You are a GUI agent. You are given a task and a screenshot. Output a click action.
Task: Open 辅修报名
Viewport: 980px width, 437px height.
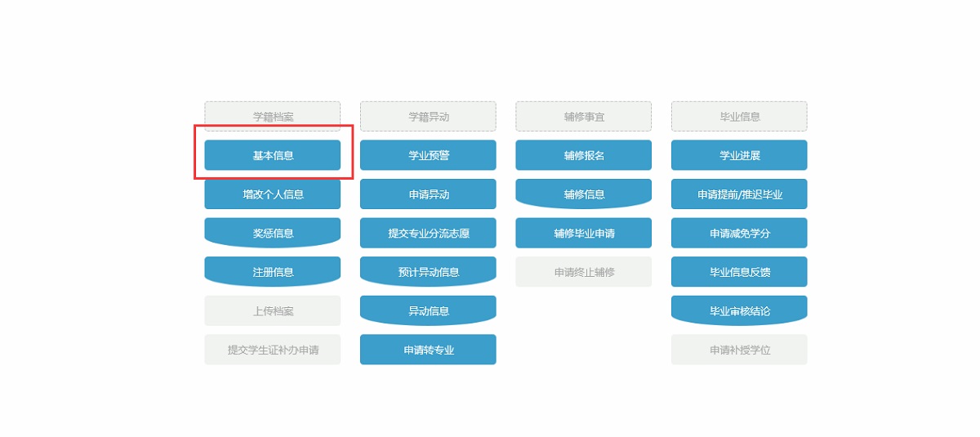[x=583, y=155]
